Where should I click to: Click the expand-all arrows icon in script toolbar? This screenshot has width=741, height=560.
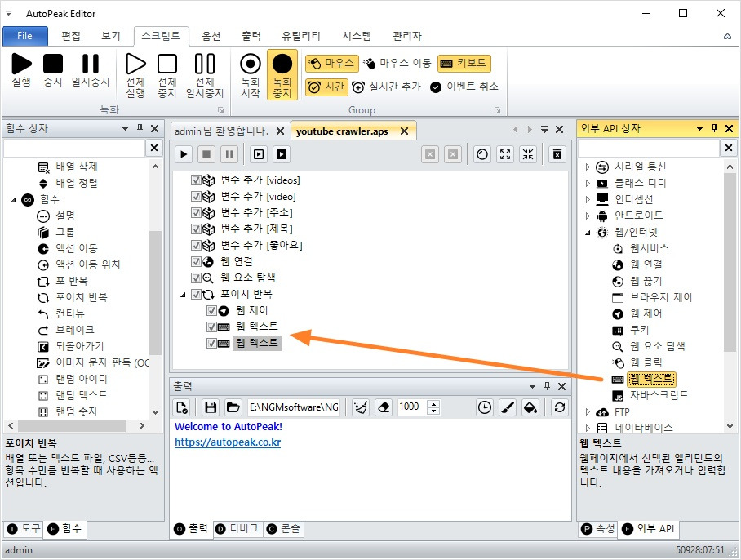click(505, 154)
